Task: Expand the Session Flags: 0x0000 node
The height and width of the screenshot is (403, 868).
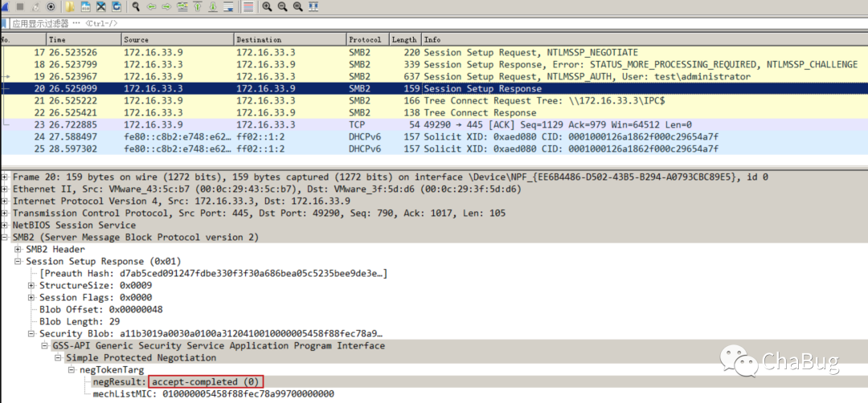Action: (x=31, y=297)
